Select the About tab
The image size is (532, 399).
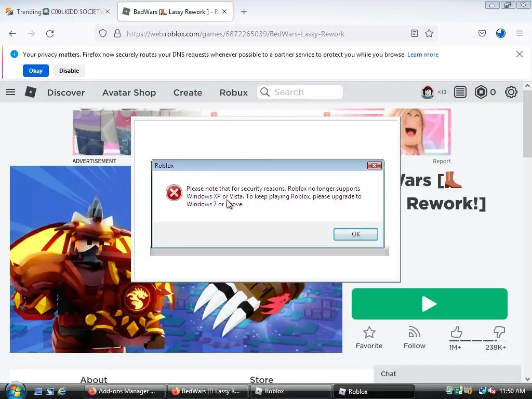[x=94, y=380]
